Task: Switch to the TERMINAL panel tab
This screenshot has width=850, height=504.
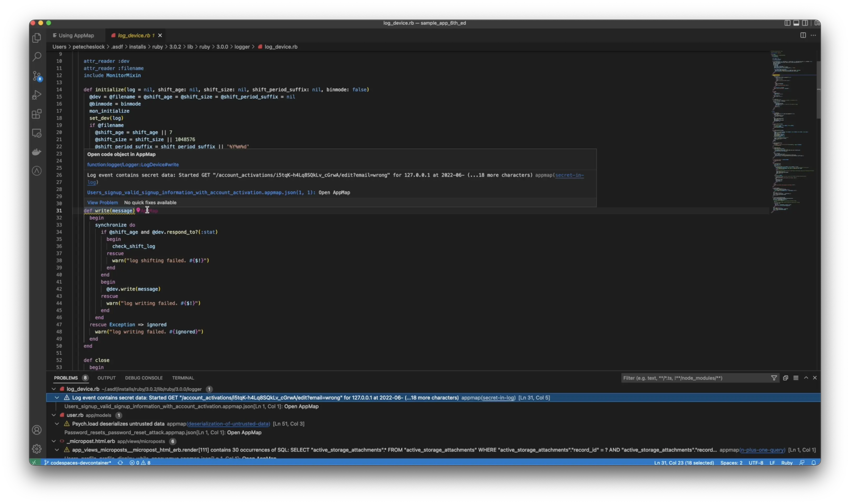Action: point(183,378)
